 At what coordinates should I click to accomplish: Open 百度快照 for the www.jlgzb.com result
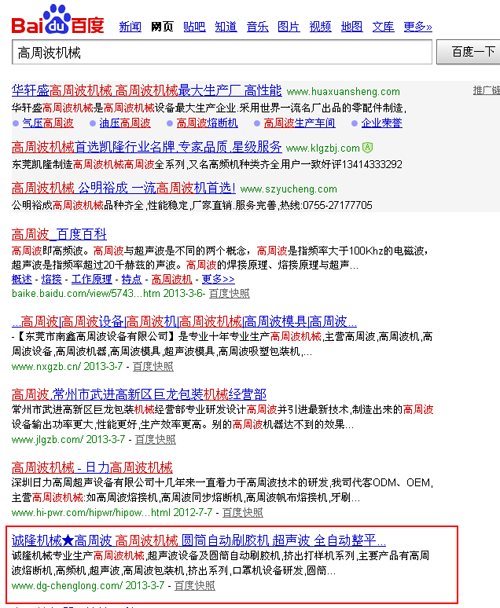coord(155,439)
